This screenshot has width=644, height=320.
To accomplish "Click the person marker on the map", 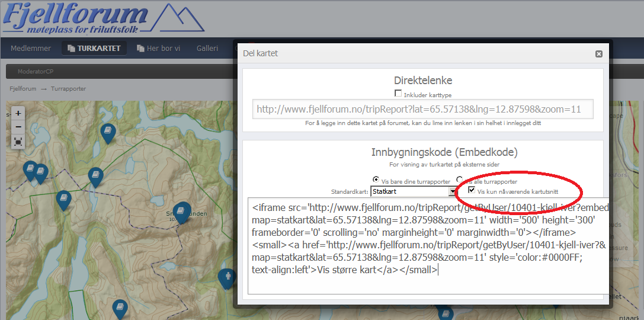I will pyautogui.click(x=226, y=277).
